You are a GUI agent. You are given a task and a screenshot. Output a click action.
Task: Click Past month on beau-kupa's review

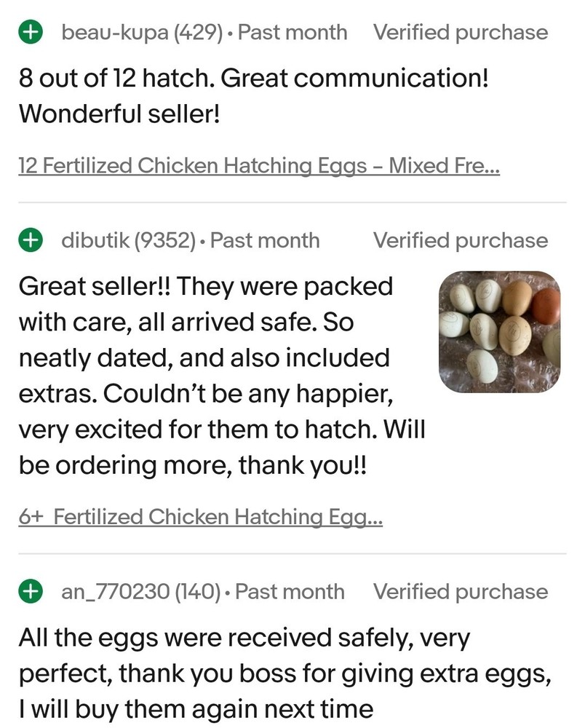[x=292, y=33]
